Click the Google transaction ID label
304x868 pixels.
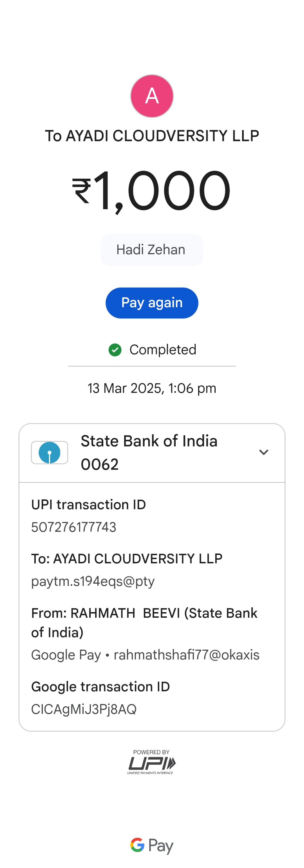click(100, 687)
